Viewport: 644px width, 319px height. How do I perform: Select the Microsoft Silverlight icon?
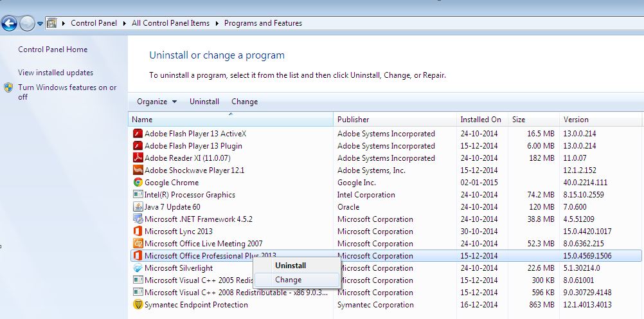[138, 268]
